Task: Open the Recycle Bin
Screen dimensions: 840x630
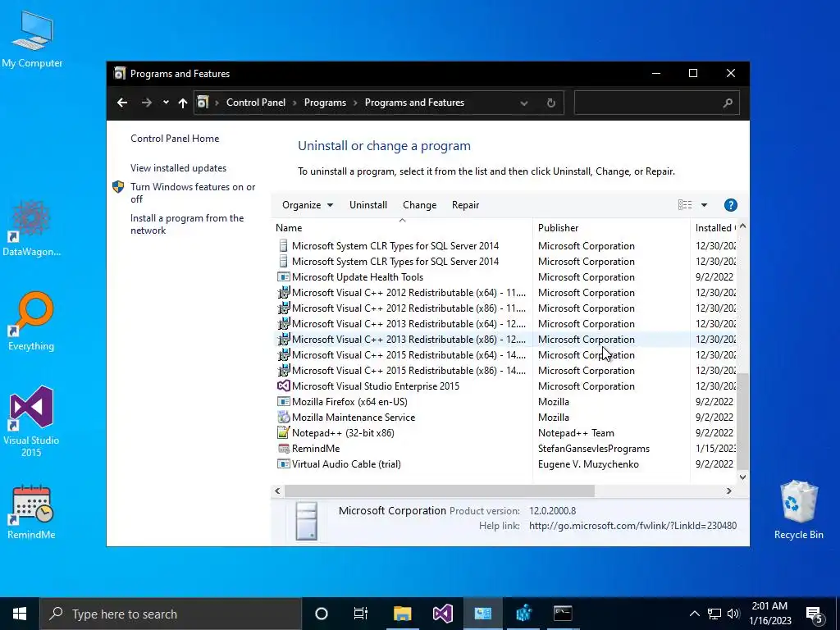Action: pyautogui.click(x=799, y=510)
